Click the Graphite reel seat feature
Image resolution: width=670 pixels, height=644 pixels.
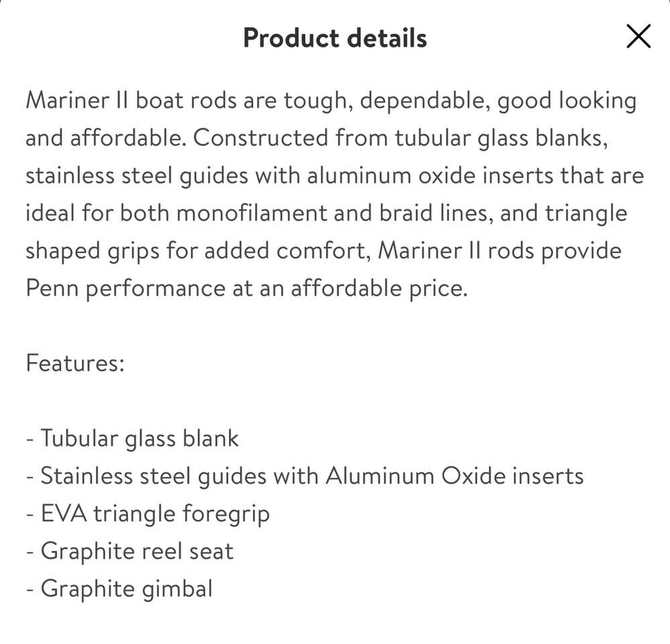coord(129,551)
